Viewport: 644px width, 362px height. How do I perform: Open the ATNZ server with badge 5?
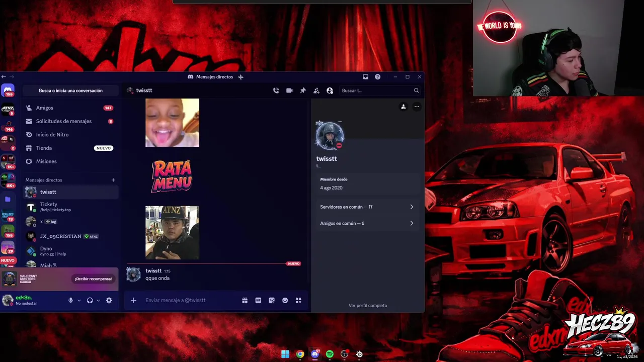click(x=8, y=109)
